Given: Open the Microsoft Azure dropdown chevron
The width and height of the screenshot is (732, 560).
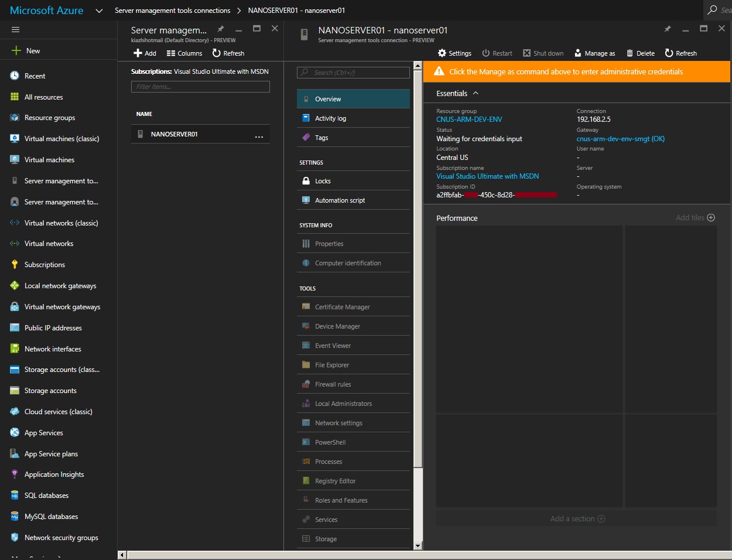Looking at the screenshot, I should (x=99, y=11).
